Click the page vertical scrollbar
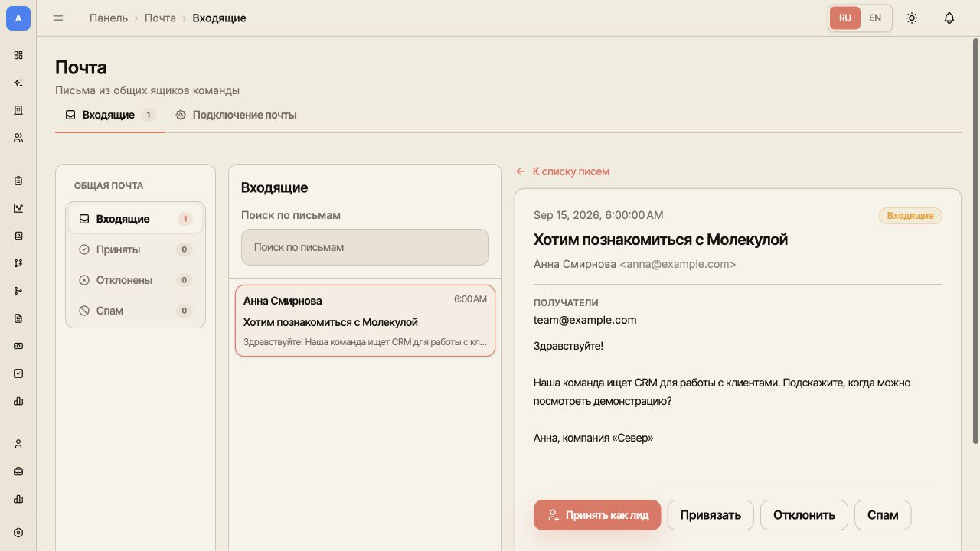The image size is (980, 551). click(x=975, y=240)
